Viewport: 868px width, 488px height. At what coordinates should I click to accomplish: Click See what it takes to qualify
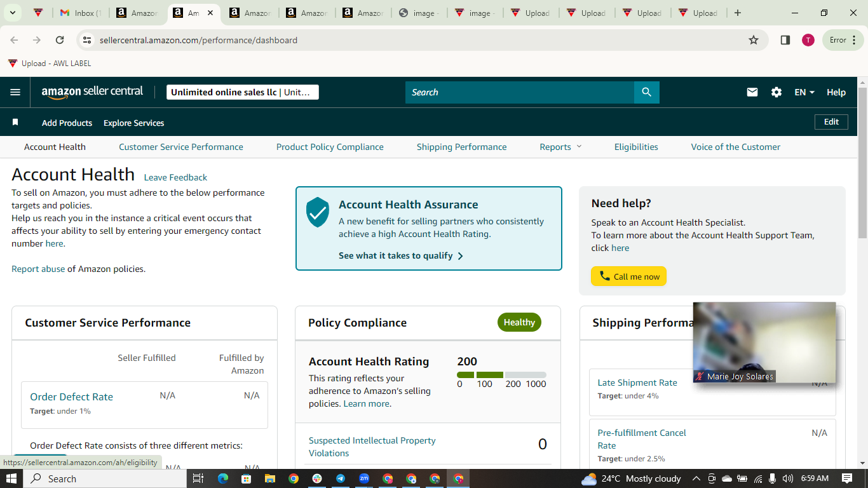(x=401, y=255)
